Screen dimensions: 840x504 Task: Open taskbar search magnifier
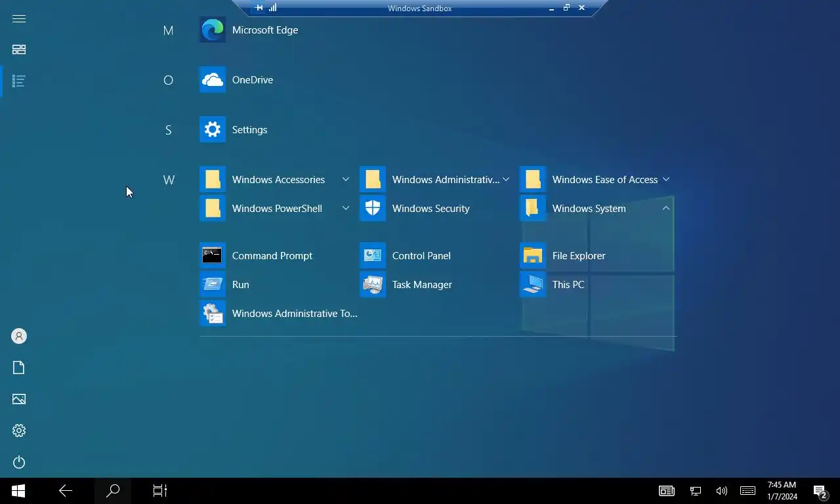[x=113, y=491]
